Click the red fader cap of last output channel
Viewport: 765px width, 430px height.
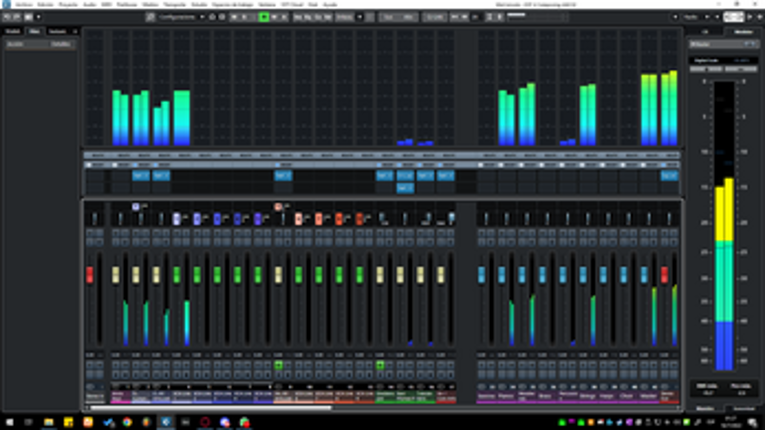pyautogui.click(x=664, y=274)
